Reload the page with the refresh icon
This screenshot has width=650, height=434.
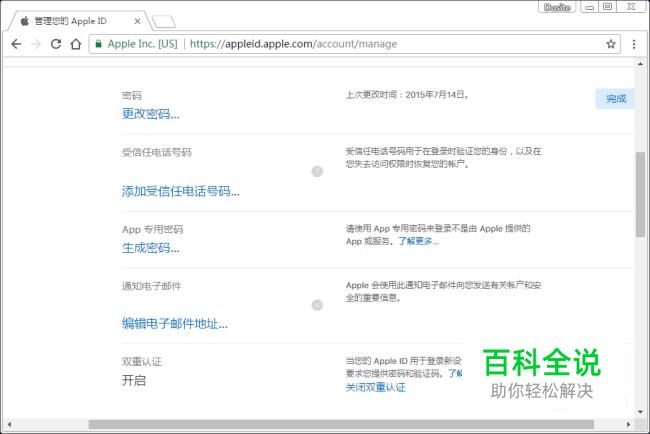(56, 44)
